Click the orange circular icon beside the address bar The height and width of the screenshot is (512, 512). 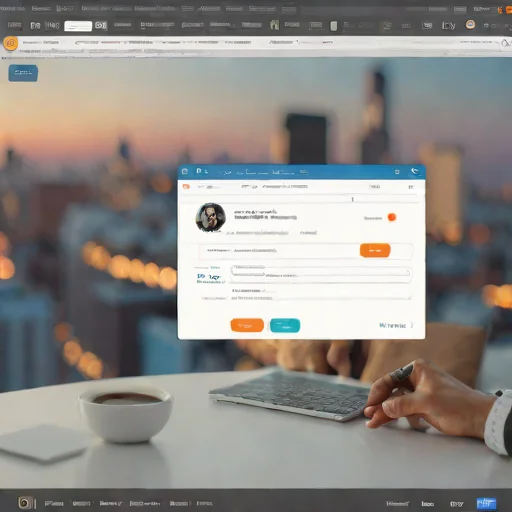[10, 44]
